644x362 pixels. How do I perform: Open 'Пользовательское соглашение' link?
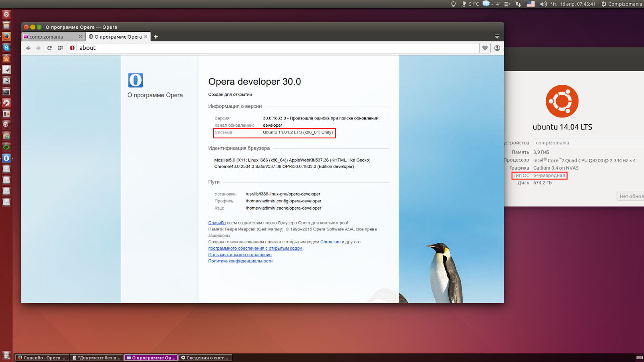pos(240,255)
